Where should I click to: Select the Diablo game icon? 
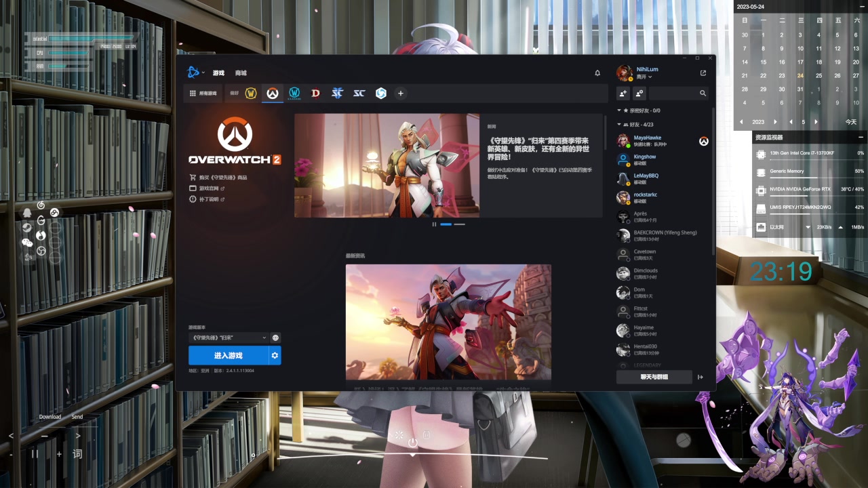coord(315,94)
